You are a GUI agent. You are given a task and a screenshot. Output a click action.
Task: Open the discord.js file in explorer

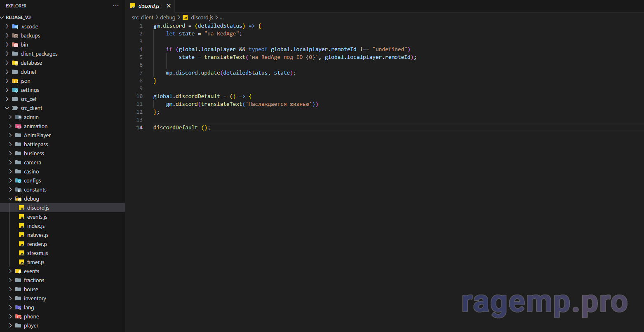pyautogui.click(x=62, y=208)
